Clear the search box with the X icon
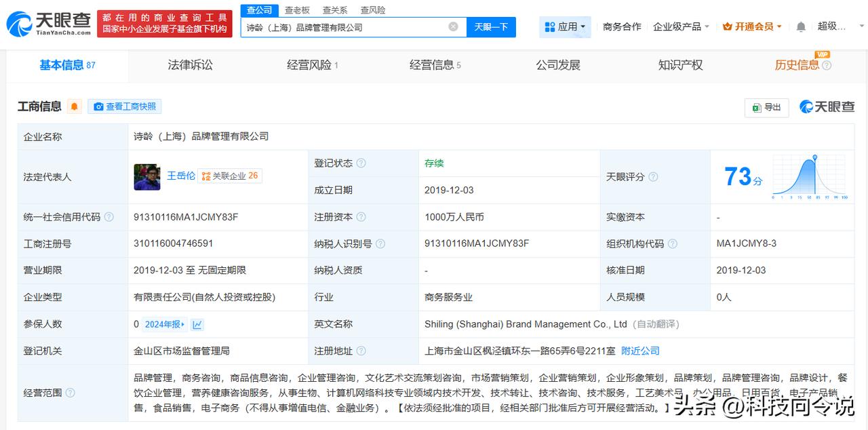The image size is (868, 430). tap(453, 27)
